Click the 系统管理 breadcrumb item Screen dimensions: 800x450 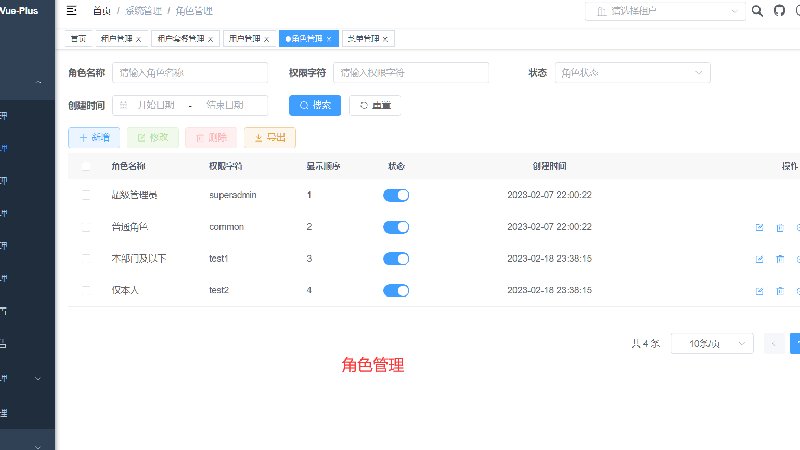click(x=143, y=11)
